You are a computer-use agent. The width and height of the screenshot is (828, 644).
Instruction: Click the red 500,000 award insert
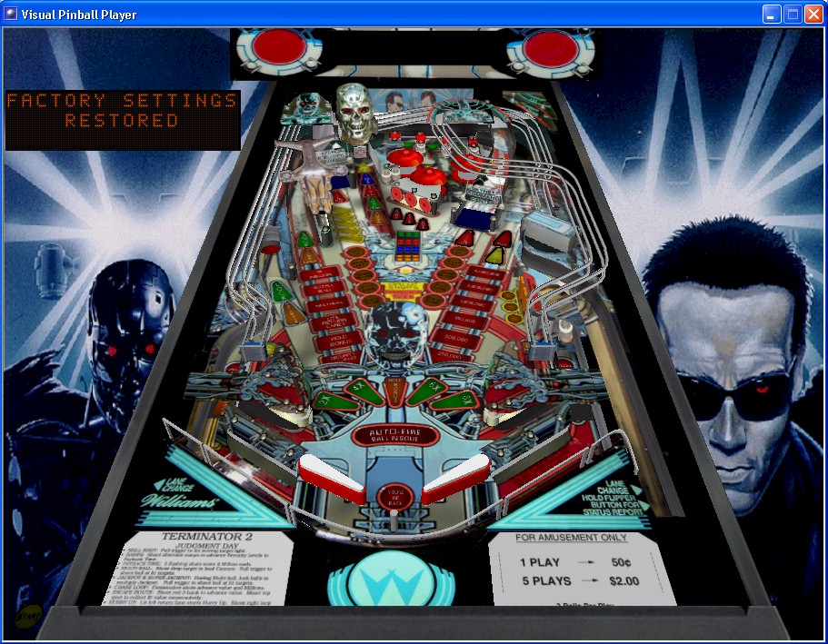pyautogui.click(x=454, y=339)
